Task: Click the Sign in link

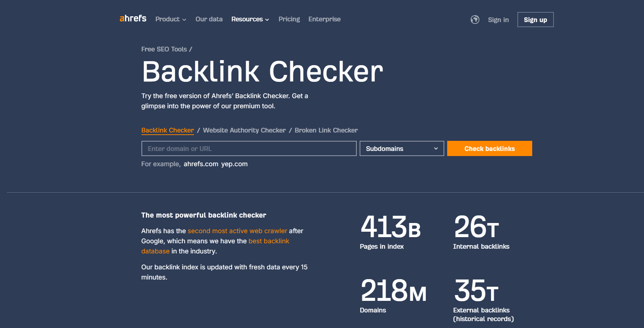Action: click(x=498, y=20)
